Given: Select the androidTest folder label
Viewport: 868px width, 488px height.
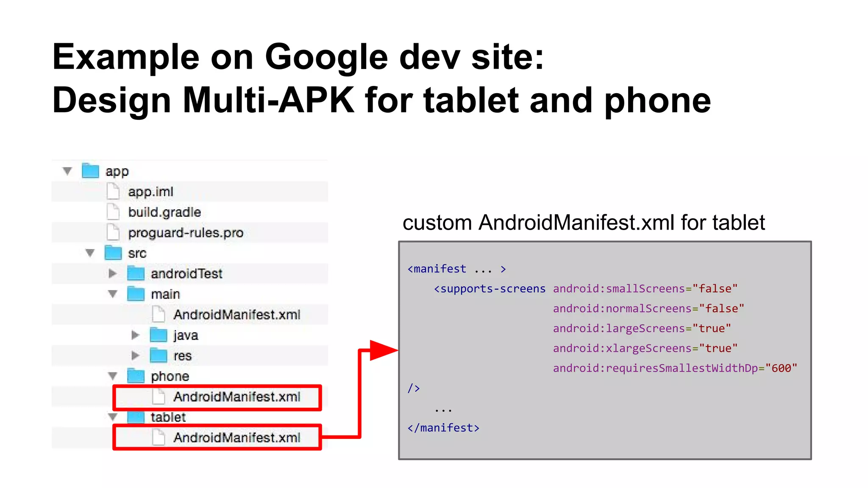Looking at the screenshot, I should pos(186,274).
